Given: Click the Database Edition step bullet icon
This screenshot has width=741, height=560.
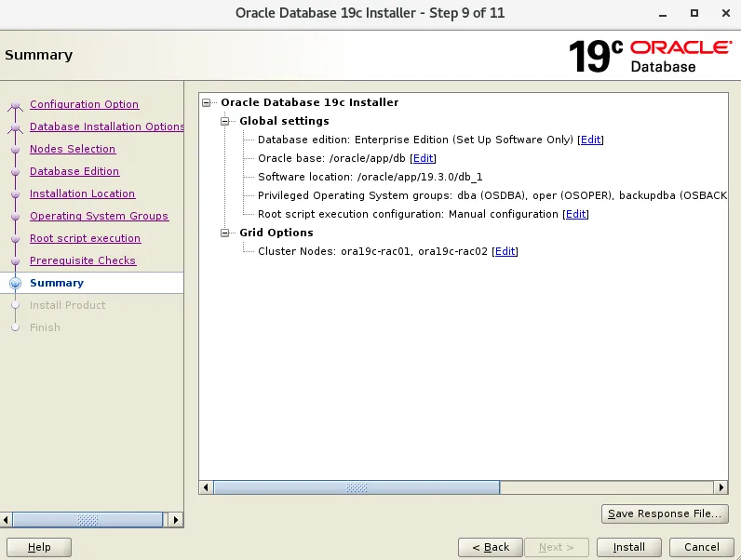Looking at the screenshot, I should pyautogui.click(x=16, y=171).
